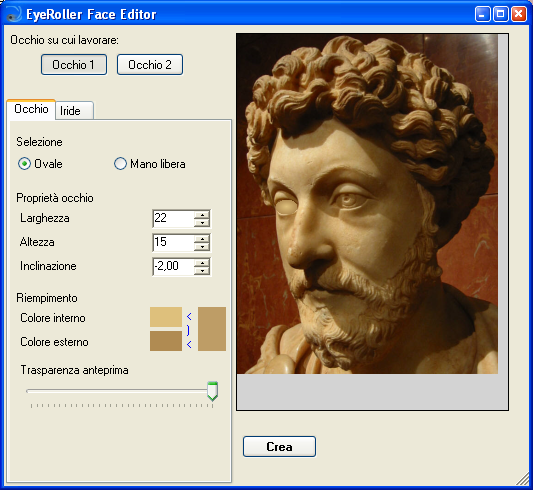Close the EyeRoller Face Editor window

click(x=519, y=14)
